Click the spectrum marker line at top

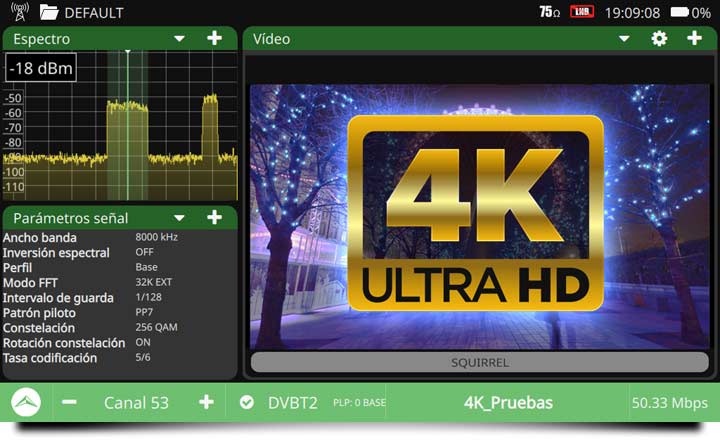tap(128, 52)
